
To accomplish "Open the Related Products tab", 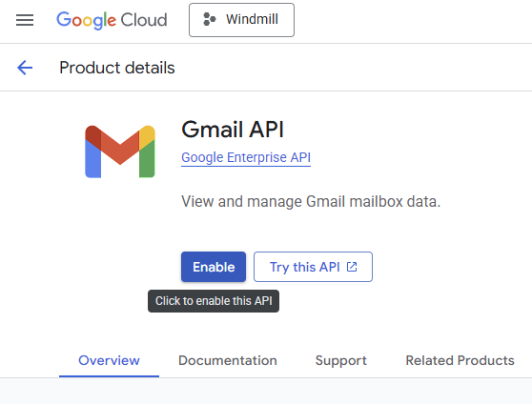I will point(460,360).
